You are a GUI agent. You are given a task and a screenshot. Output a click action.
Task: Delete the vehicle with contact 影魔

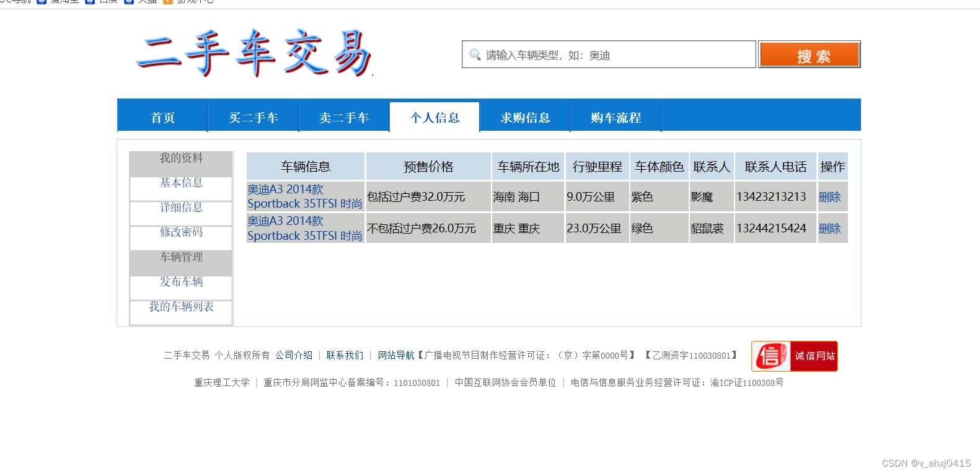[x=829, y=196]
